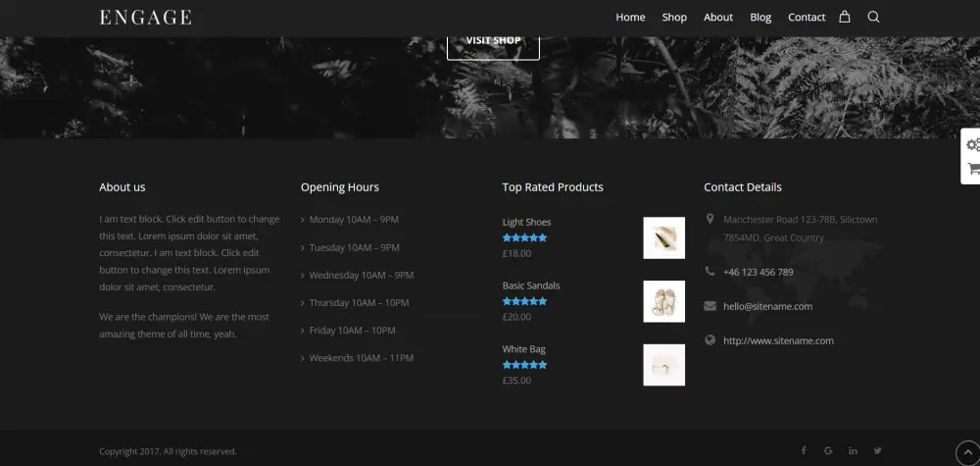Screen dimensions: 980x466
Task: Visit the LinkedIn social icon
Action: coord(854,450)
